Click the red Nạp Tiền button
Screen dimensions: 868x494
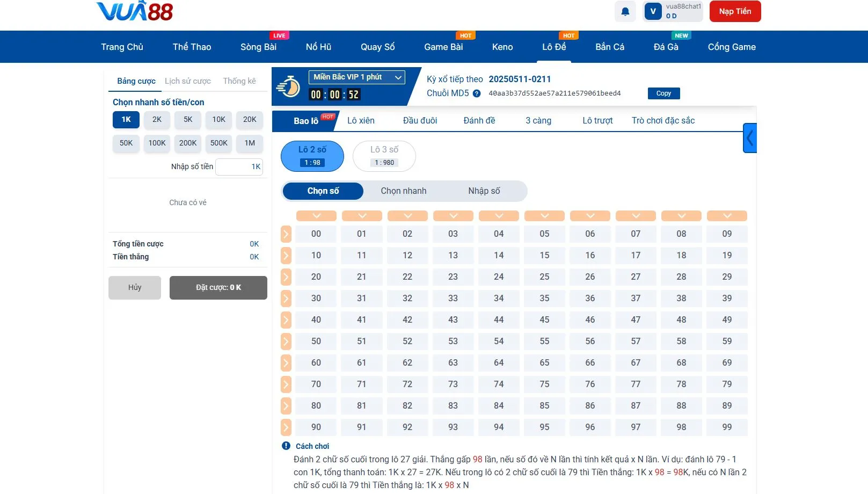click(735, 11)
